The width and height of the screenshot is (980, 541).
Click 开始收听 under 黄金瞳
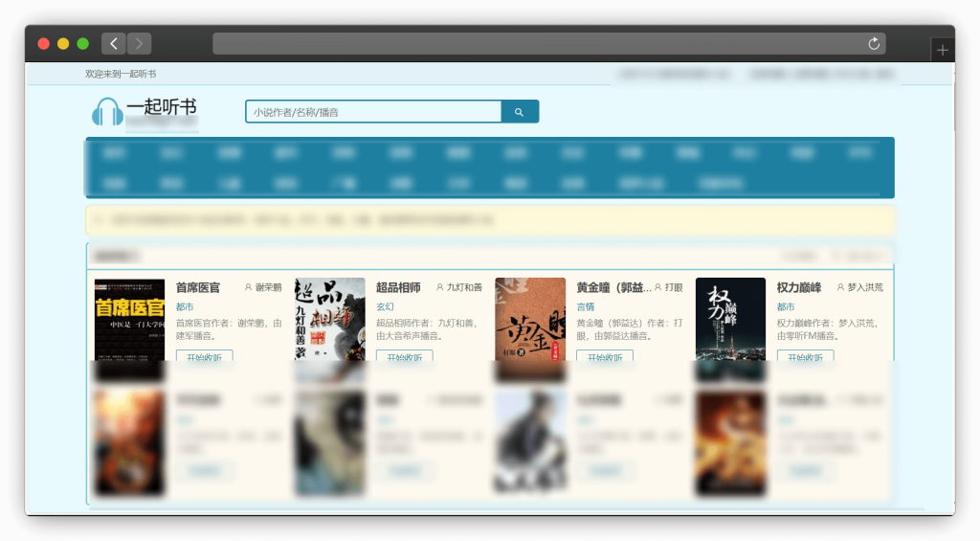604,357
